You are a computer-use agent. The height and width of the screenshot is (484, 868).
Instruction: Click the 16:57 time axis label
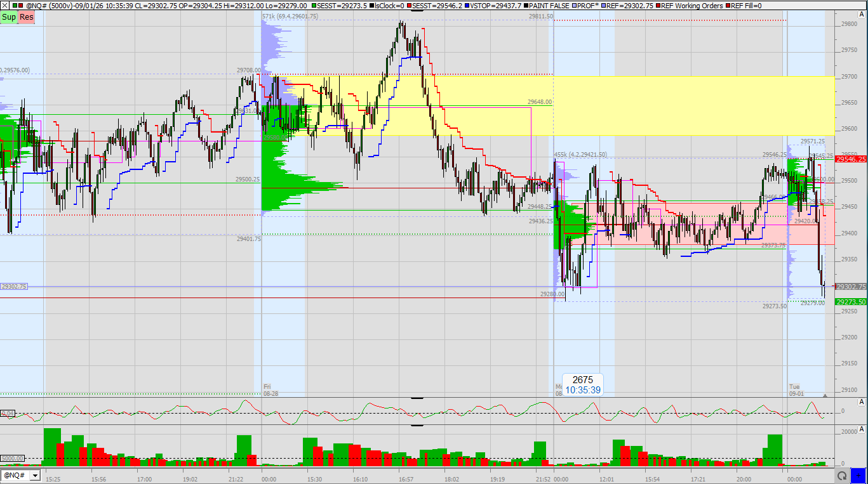407,479
